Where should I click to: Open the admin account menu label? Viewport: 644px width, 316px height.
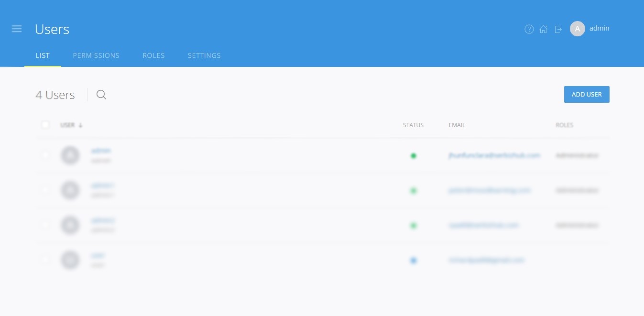tap(600, 28)
